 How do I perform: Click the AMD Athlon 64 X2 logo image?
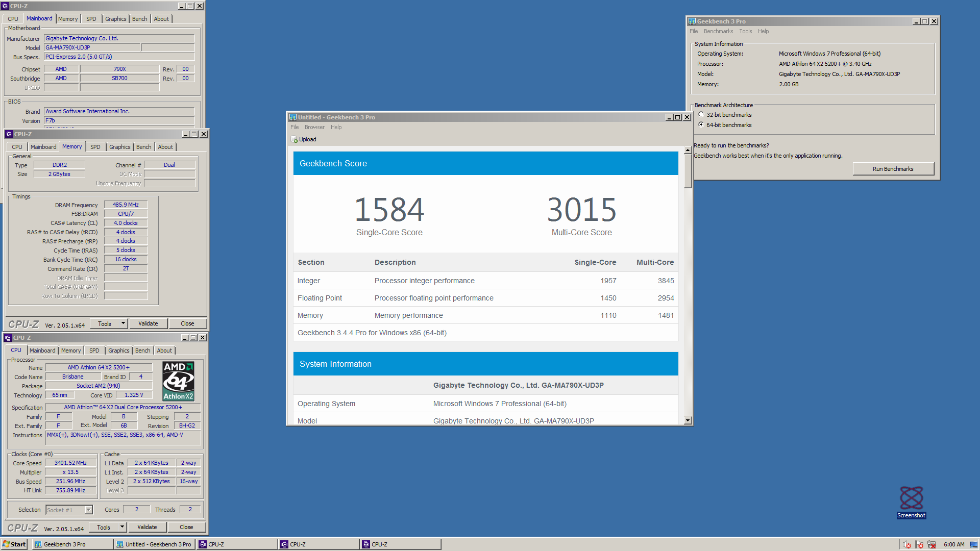tap(178, 381)
